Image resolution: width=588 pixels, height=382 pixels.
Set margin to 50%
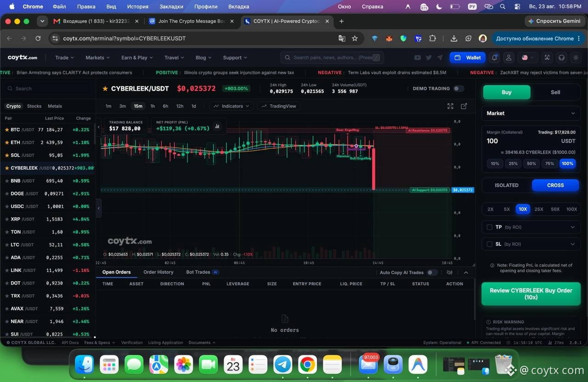[x=531, y=163]
